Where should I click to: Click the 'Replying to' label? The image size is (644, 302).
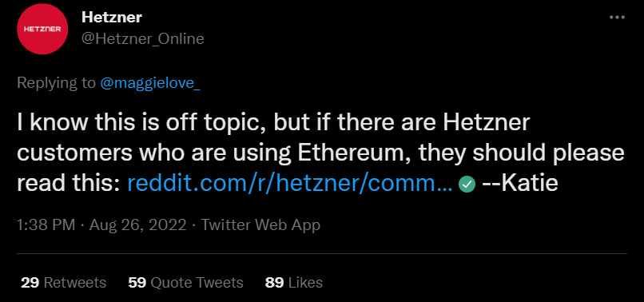pos(56,83)
